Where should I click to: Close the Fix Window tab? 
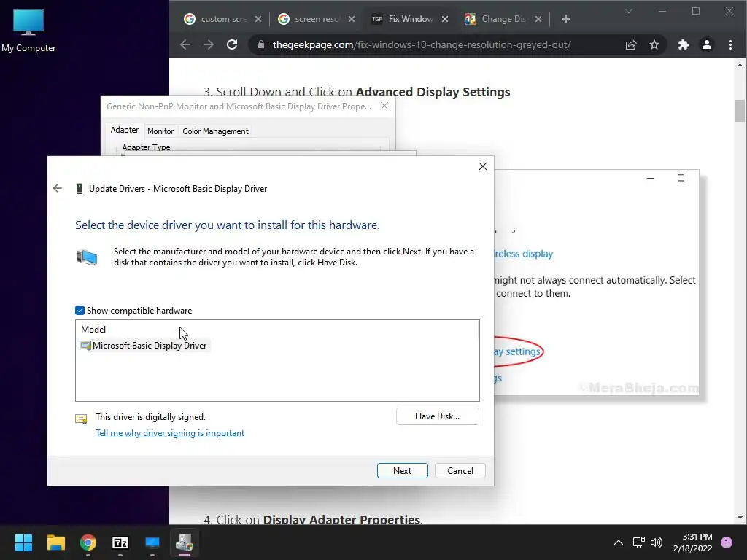(444, 19)
